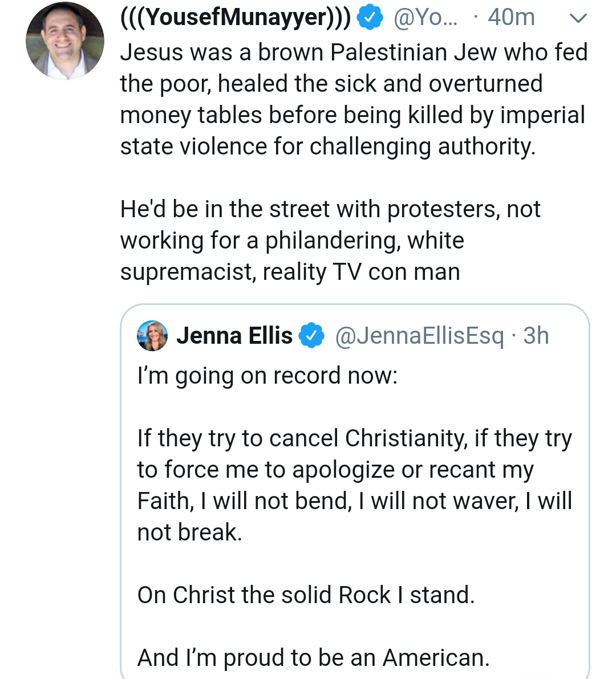Click Jenna Ellis's blue verified checkmark
The height and width of the screenshot is (679, 616).
coord(311,336)
